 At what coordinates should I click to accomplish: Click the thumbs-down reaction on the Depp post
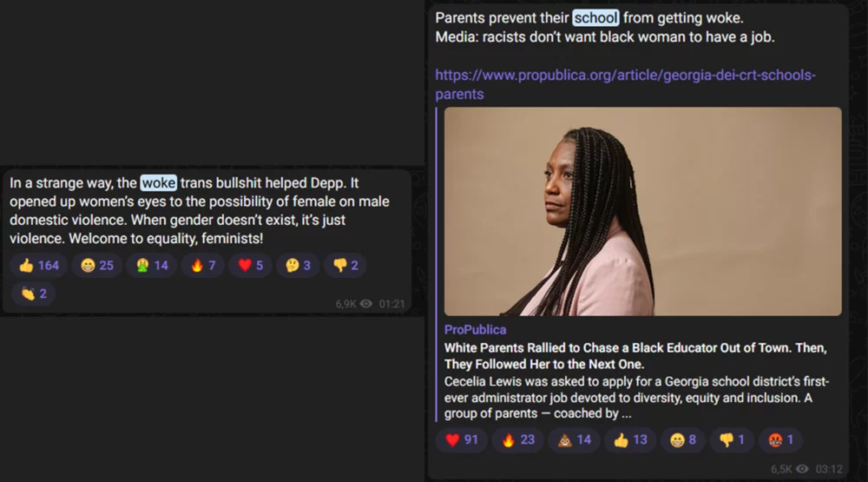coord(345,266)
